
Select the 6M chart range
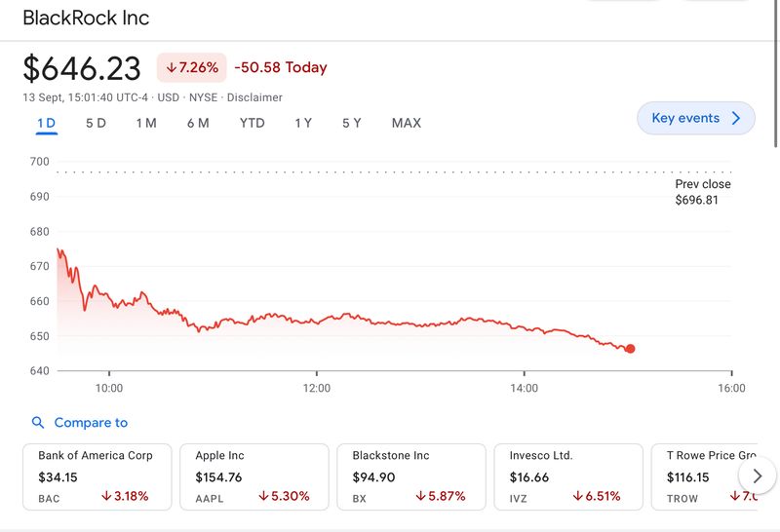click(x=198, y=123)
